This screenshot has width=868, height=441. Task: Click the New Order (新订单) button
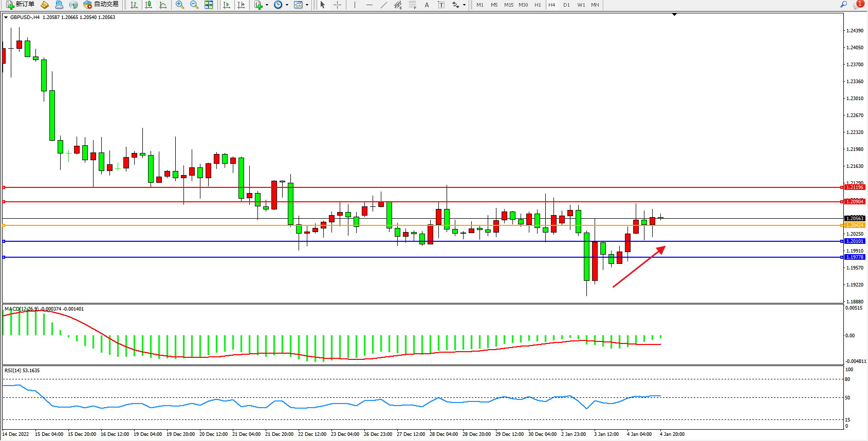(21, 5)
